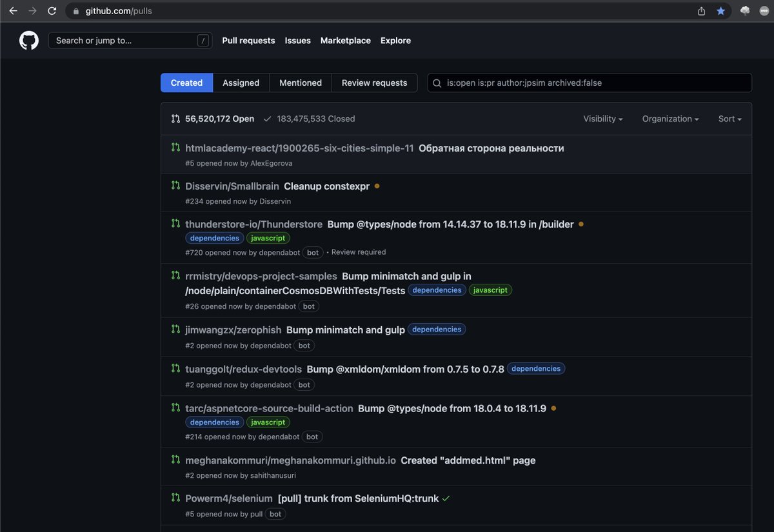
Task: Click javascript label on Thunderstore PR
Action: pos(268,238)
